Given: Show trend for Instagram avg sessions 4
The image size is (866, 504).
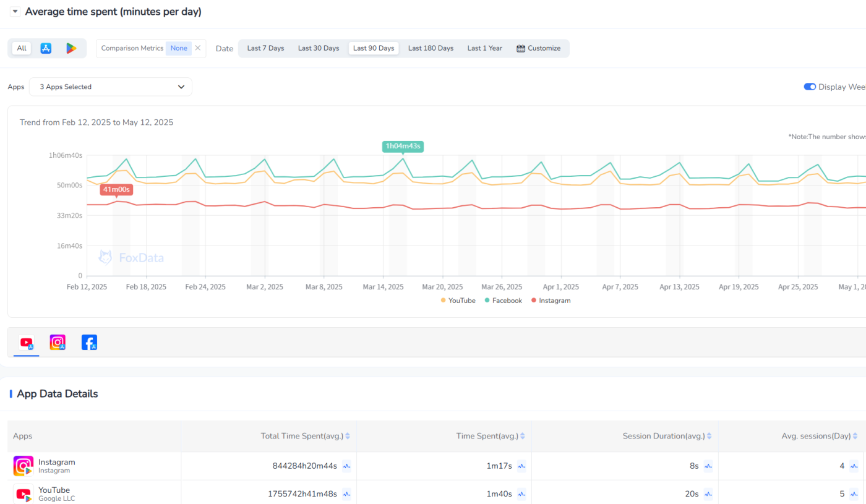Looking at the screenshot, I should click(x=854, y=466).
